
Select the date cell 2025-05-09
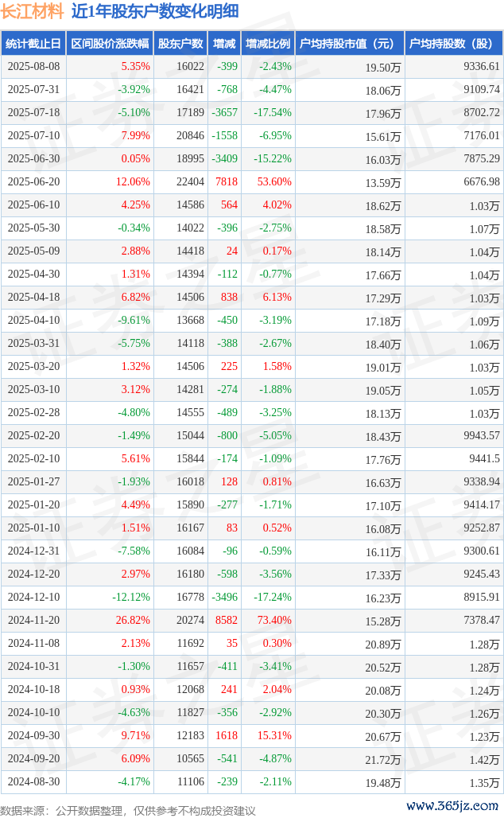tap(34, 251)
